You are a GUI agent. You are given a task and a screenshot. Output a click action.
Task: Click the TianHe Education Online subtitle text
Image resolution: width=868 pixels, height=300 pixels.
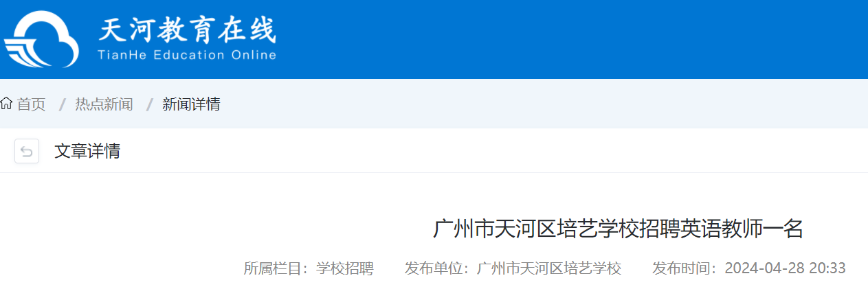pos(187,55)
